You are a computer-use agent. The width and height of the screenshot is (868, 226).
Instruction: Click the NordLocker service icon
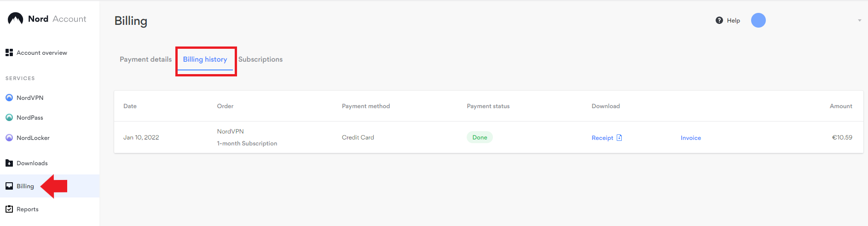pos(9,138)
